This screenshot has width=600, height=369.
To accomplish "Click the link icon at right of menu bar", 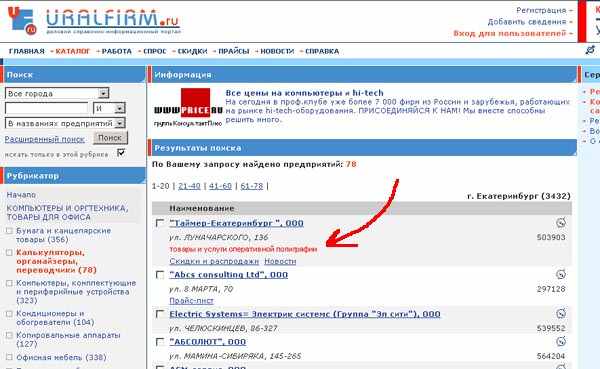I will pyautogui.click(x=590, y=50).
